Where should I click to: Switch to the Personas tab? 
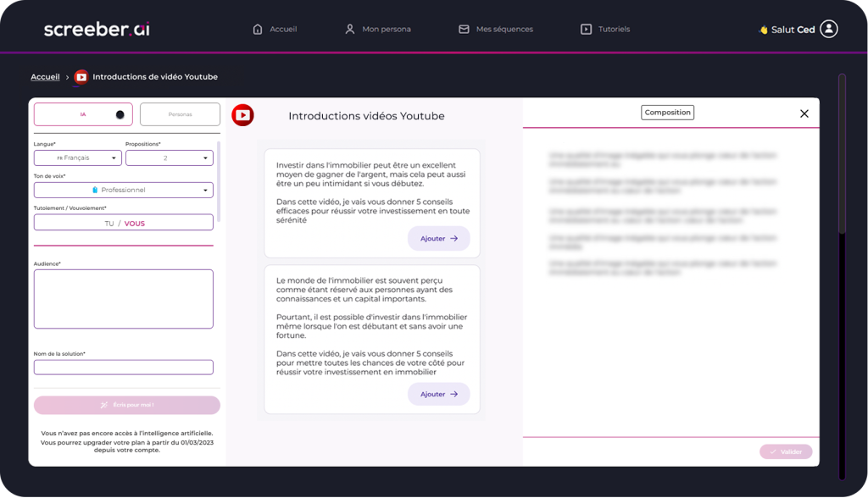pos(180,114)
